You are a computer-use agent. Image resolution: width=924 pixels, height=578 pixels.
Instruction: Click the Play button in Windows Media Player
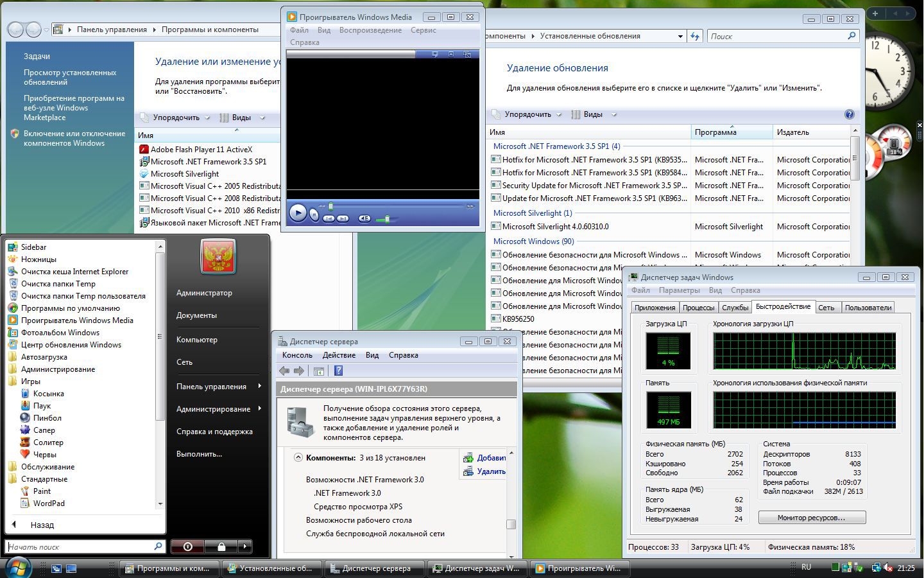pos(298,213)
